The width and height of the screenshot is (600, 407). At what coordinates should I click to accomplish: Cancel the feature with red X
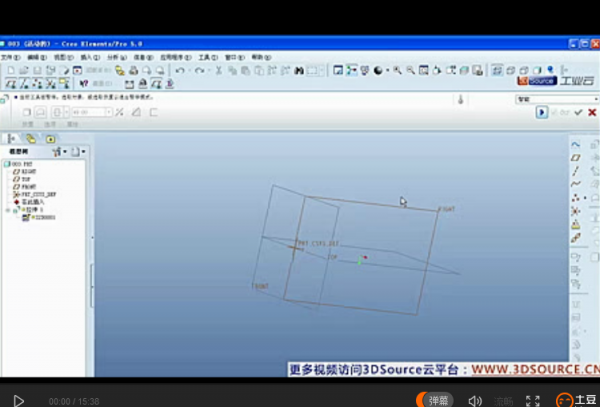592,112
